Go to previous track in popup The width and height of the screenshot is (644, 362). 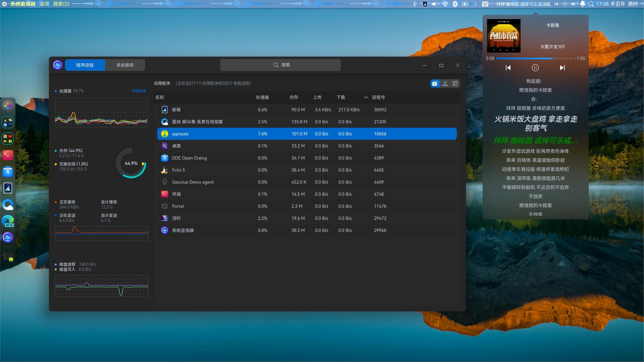pyautogui.click(x=508, y=68)
